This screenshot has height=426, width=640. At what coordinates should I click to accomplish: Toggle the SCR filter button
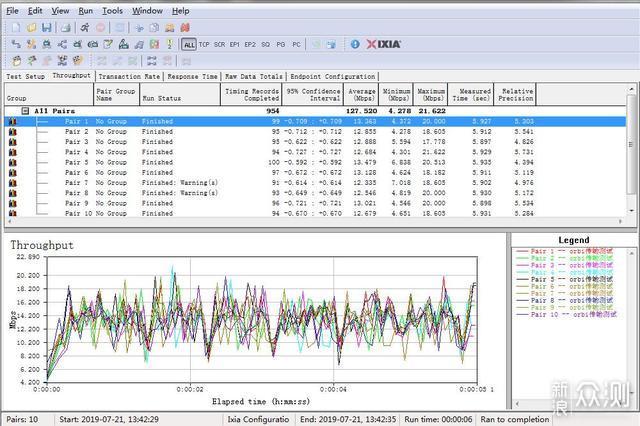click(x=220, y=44)
